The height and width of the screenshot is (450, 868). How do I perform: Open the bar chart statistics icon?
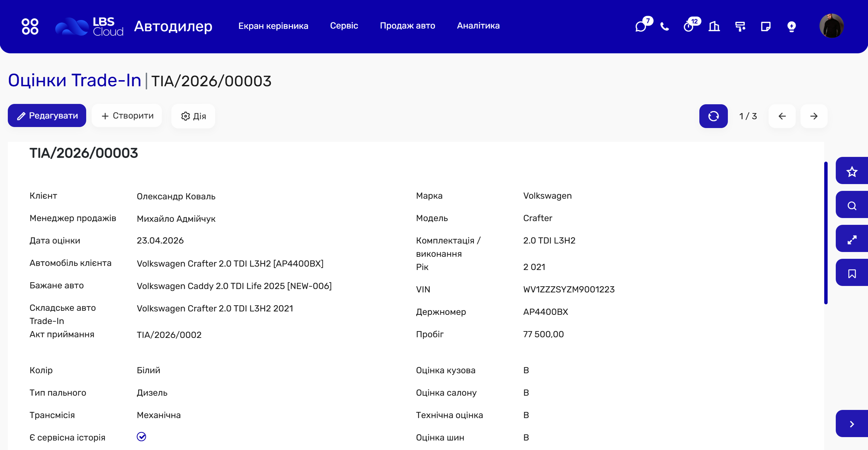(x=714, y=26)
